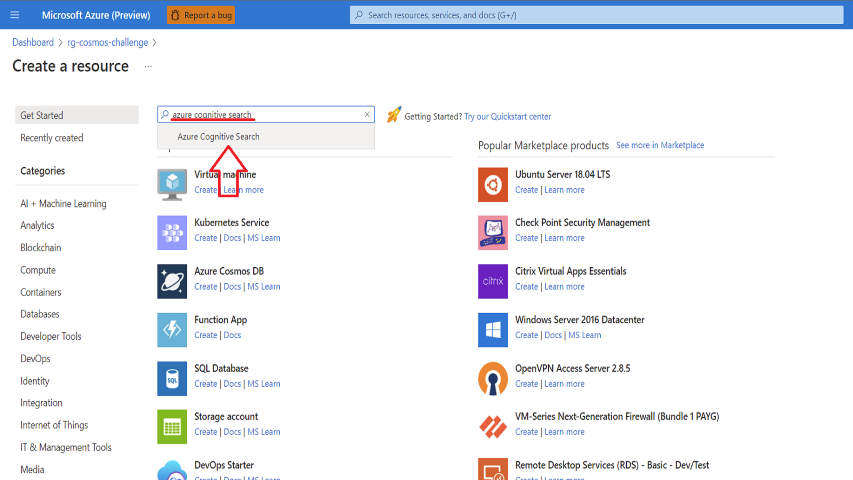Screen dimensions: 853x480
Task: Click the Report a bug button
Action: pyautogui.click(x=201, y=15)
